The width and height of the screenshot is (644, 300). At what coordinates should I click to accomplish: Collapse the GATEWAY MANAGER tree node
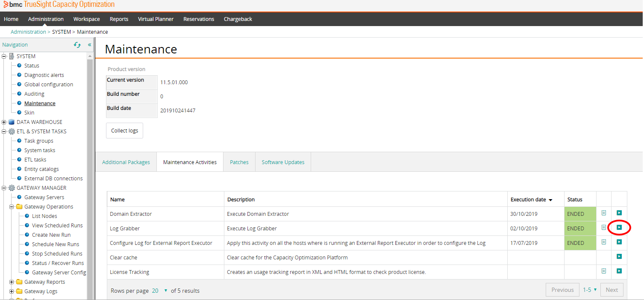click(x=4, y=188)
